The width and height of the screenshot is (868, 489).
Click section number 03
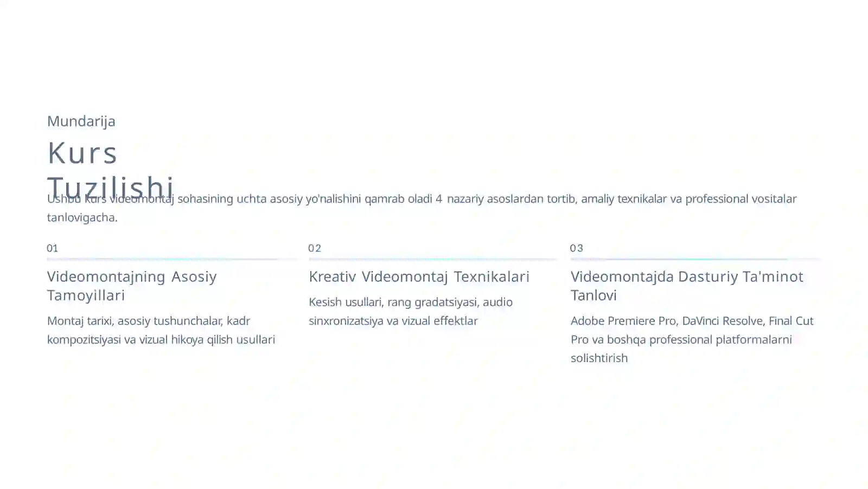point(577,248)
